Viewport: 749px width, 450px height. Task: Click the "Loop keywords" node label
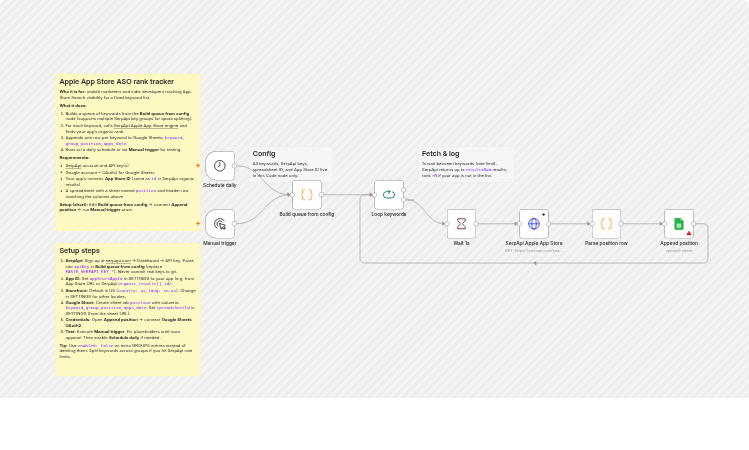tap(389, 214)
